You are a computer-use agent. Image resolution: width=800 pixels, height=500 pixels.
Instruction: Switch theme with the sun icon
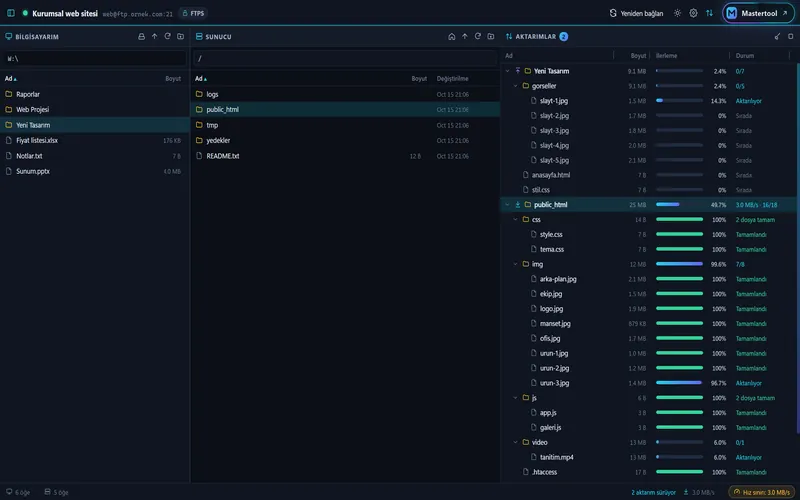click(x=677, y=13)
